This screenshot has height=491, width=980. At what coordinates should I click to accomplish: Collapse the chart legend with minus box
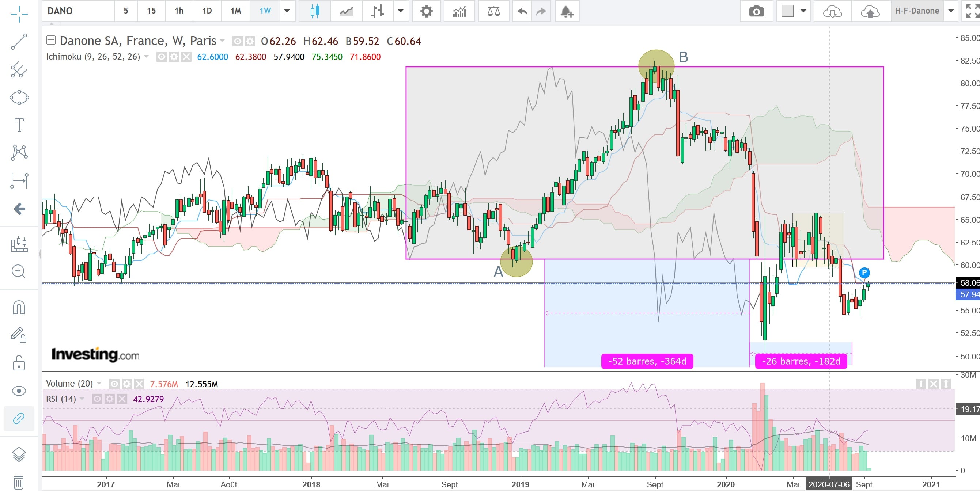[x=50, y=40]
